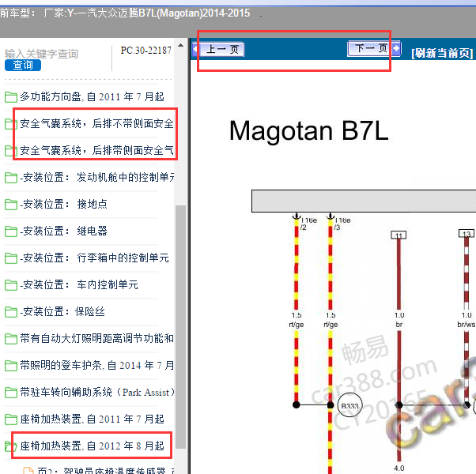Open folder icon for 带照明的登车护条

pyautogui.click(x=11, y=366)
